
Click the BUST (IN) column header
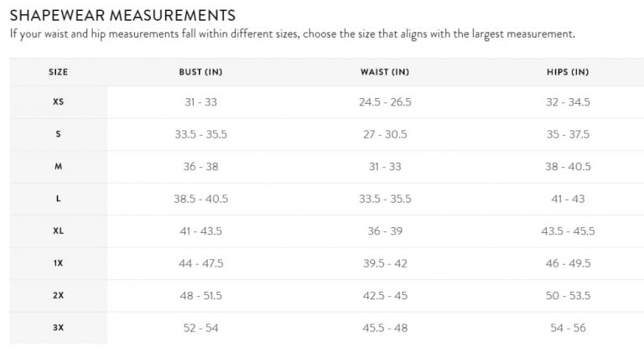(200, 72)
